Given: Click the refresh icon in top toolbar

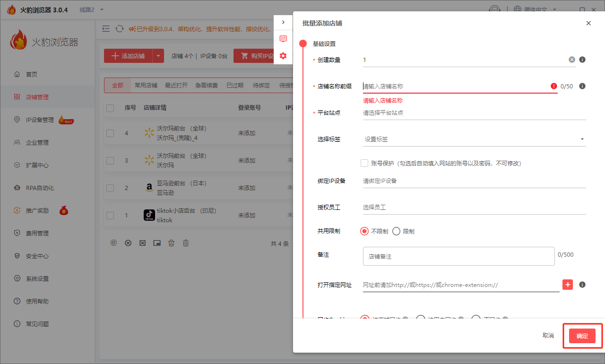Looking at the screenshot, I should tap(120, 29).
